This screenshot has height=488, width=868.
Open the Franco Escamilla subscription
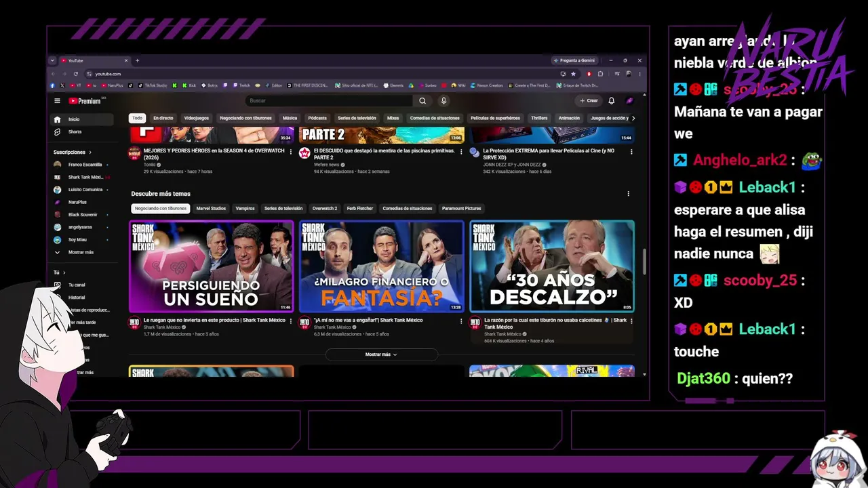point(83,165)
